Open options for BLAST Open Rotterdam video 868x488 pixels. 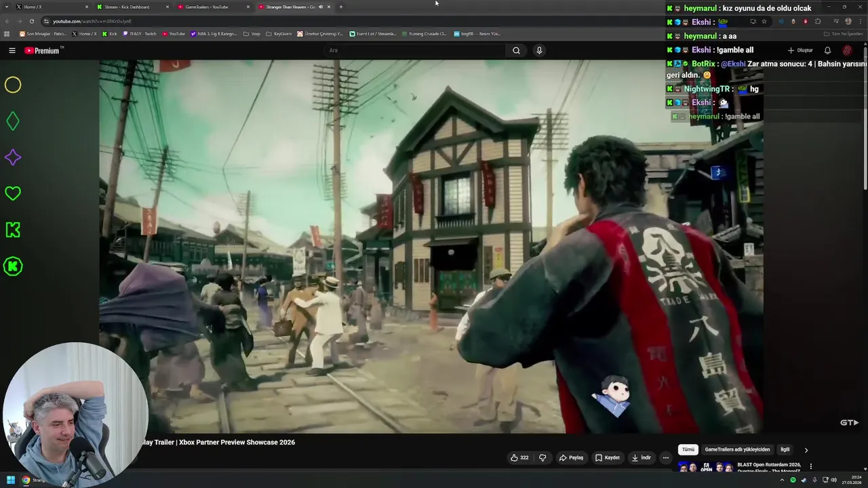pos(810,466)
